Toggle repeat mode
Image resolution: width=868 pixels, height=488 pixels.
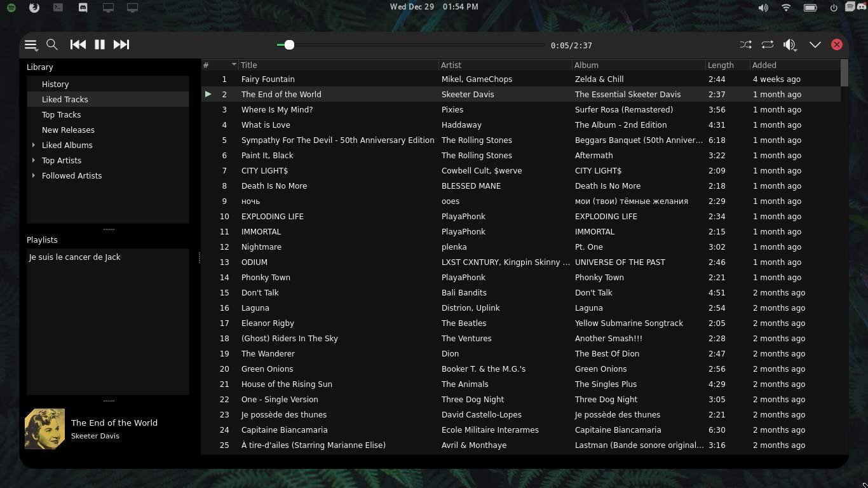pos(768,44)
